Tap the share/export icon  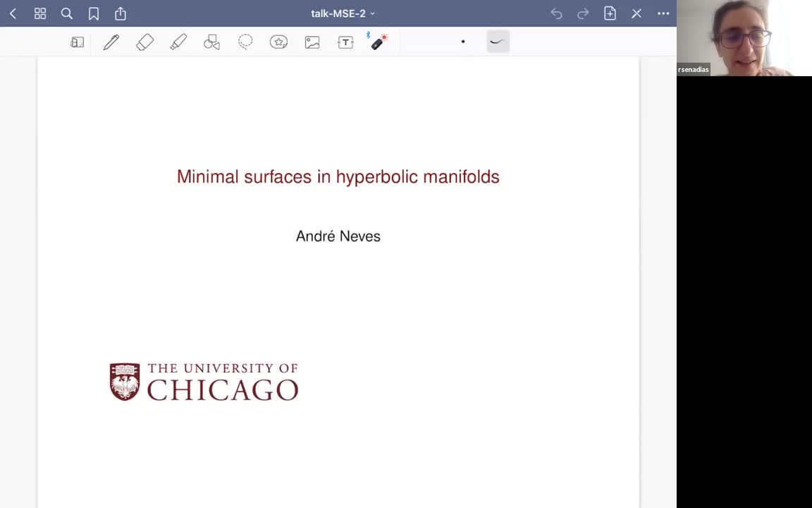pyautogui.click(x=121, y=13)
